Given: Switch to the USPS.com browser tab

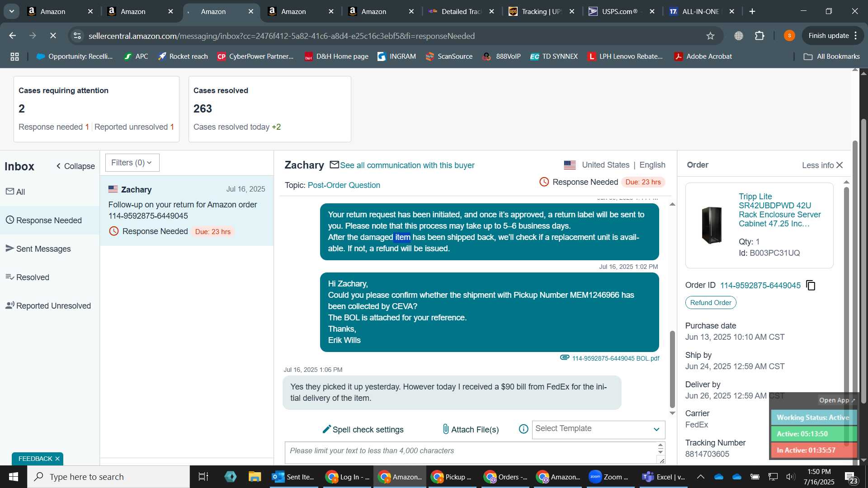Looking at the screenshot, I should (622, 11).
